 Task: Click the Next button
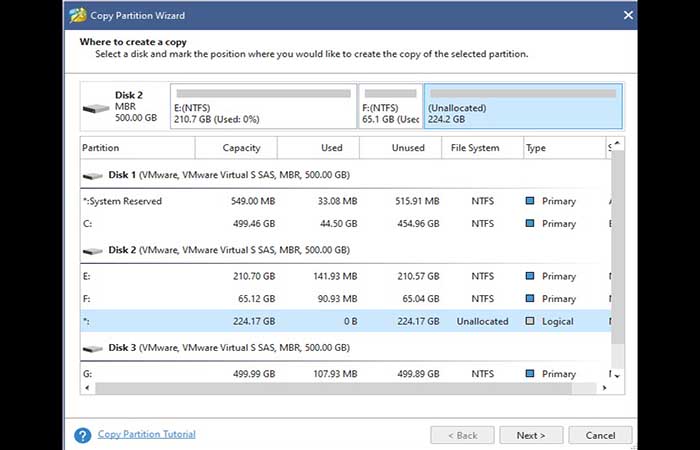(x=531, y=435)
